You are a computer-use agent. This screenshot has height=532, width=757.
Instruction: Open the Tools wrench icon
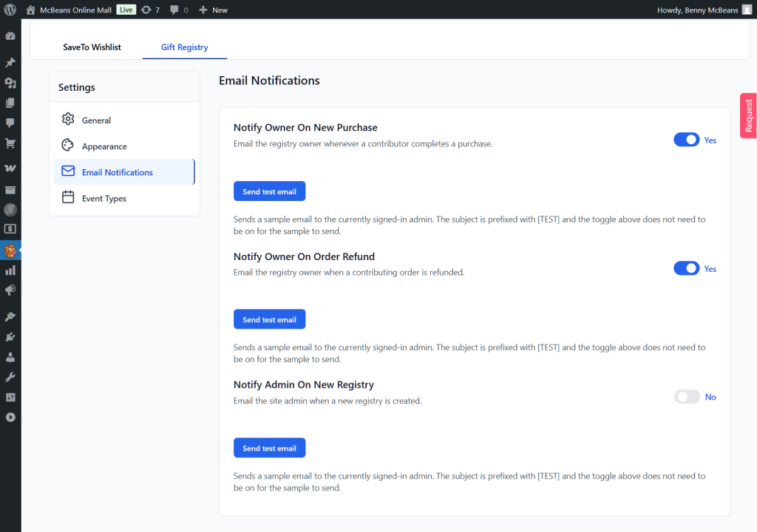[10, 377]
